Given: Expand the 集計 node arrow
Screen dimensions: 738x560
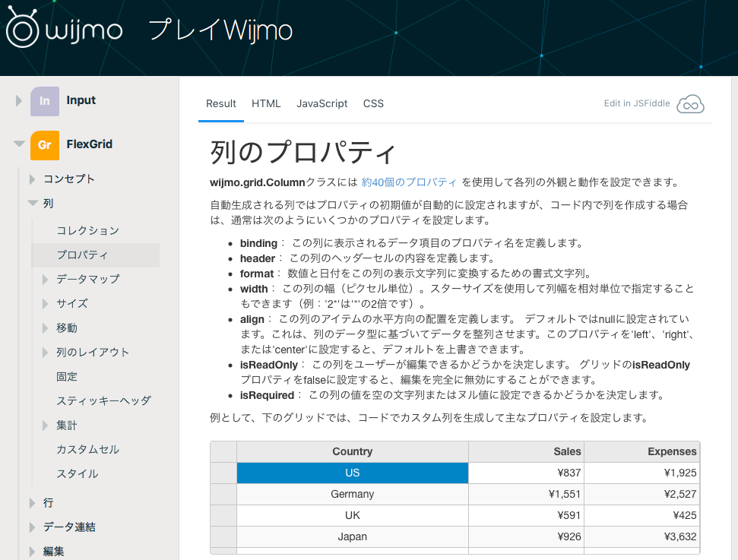Looking at the screenshot, I should 45,426.
